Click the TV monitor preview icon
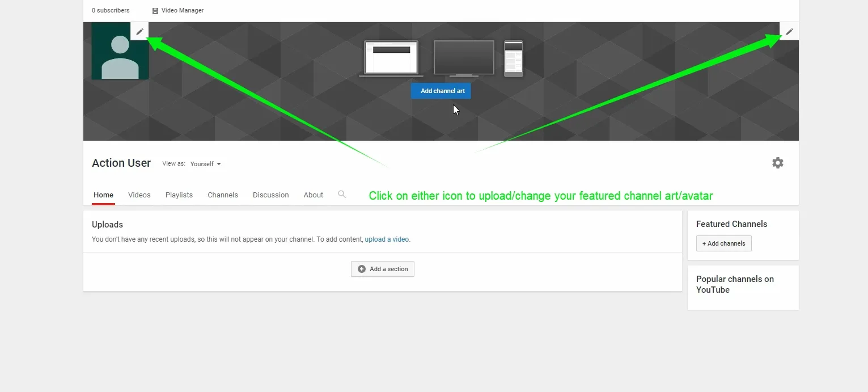The image size is (868, 392). click(464, 58)
